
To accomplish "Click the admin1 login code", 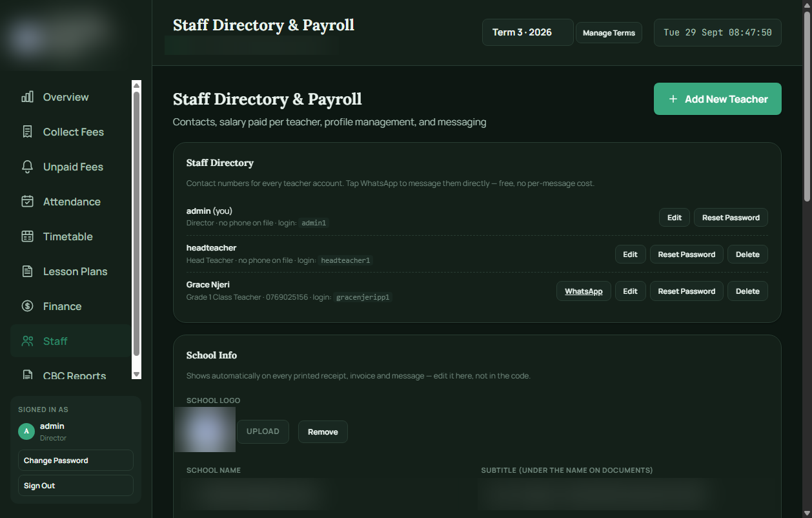I will pos(315,223).
